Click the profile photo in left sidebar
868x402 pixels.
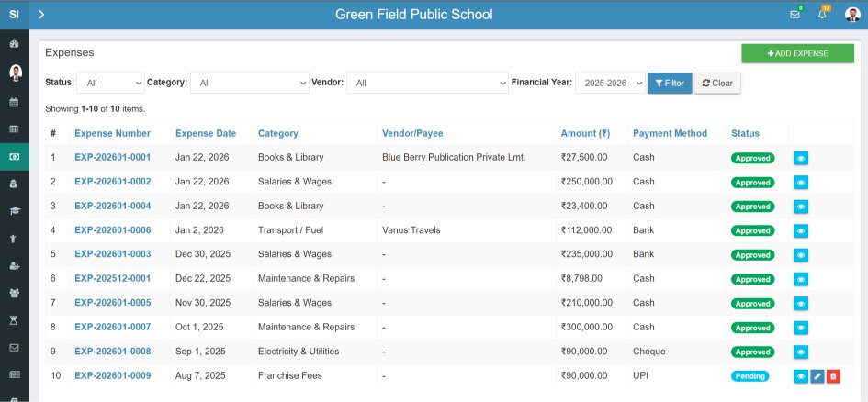pos(16,73)
